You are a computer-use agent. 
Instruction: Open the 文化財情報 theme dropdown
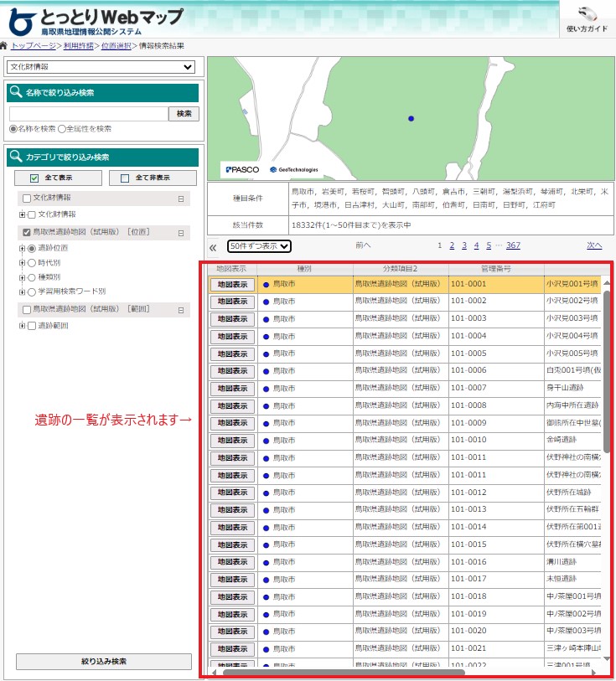pos(101,67)
